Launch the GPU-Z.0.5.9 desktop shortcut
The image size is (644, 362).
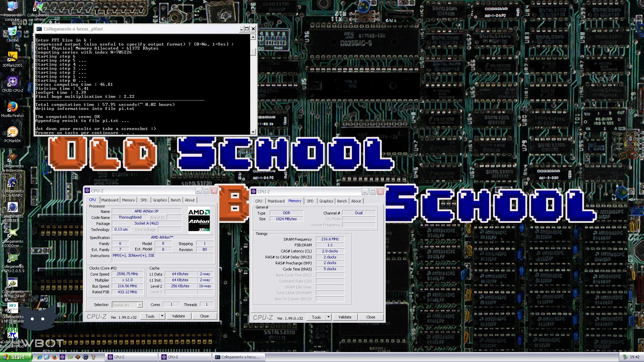pos(12,263)
